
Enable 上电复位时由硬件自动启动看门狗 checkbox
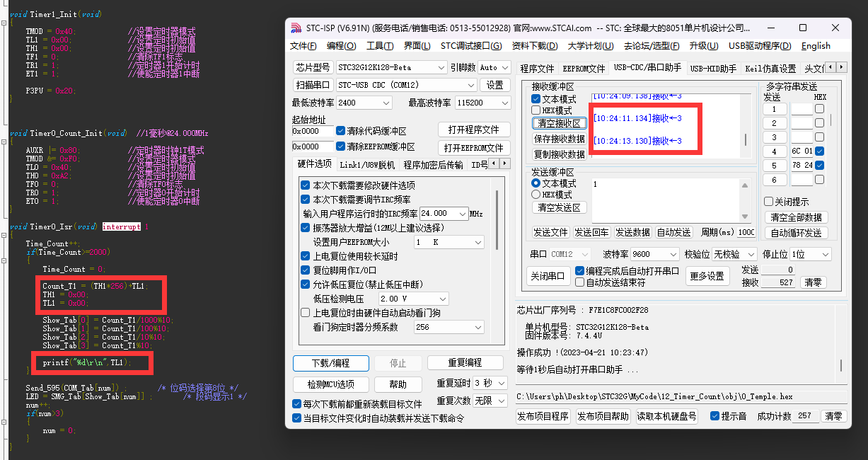tap(306, 313)
